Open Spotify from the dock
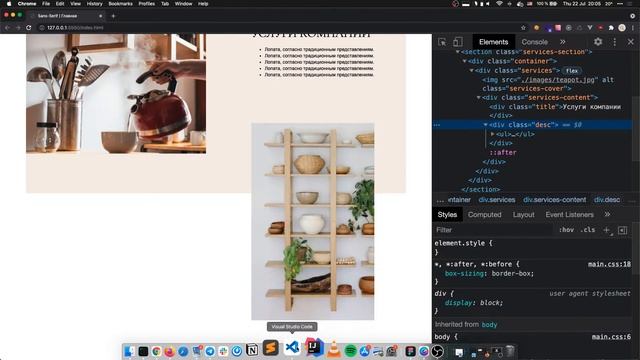Image resolution: width=640 pixels, height=360 pixels. [350, 351]
